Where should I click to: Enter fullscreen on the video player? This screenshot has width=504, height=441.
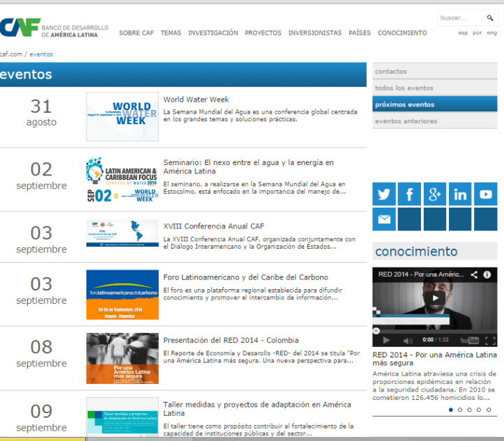pos(489,340)
